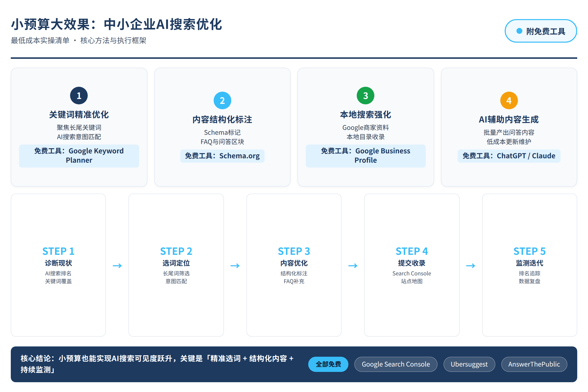Click the 意图匹配 text in STEP 2

pyautogui.click(x=176, y=281)
